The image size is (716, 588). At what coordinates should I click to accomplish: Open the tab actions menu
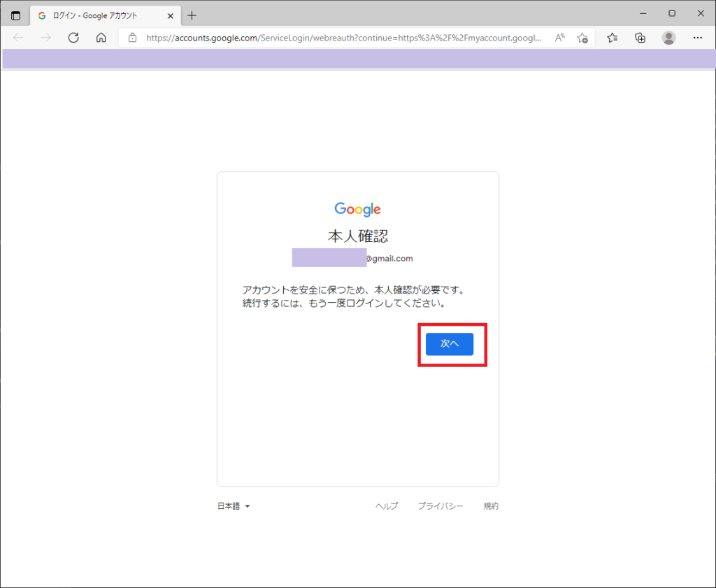[15, 14]
